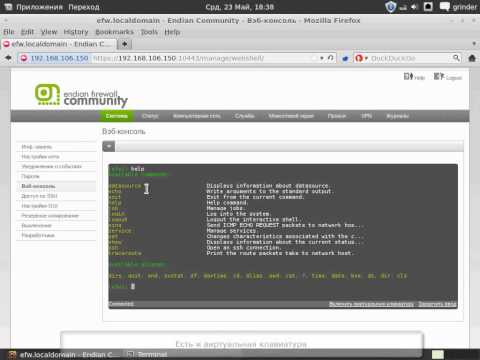Click the "traceroute" command in the terminal
This screenshot has width=480, height=360.
click(x=125, y=253)
